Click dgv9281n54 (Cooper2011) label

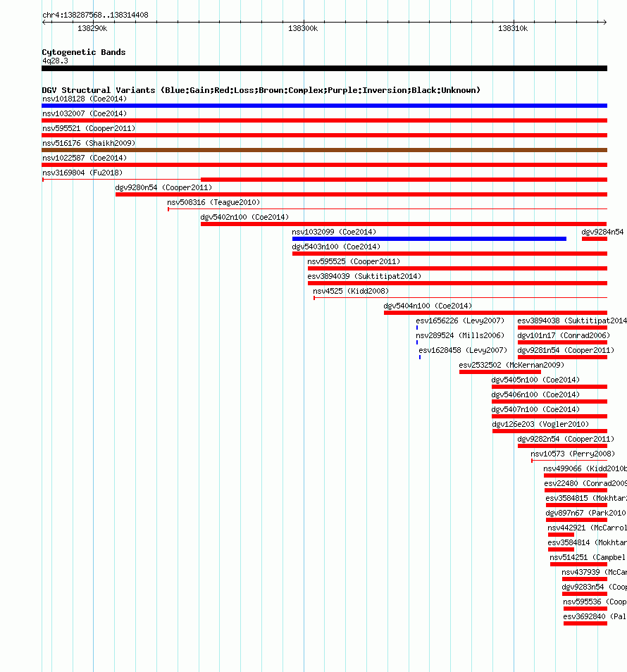click(566, 350)
